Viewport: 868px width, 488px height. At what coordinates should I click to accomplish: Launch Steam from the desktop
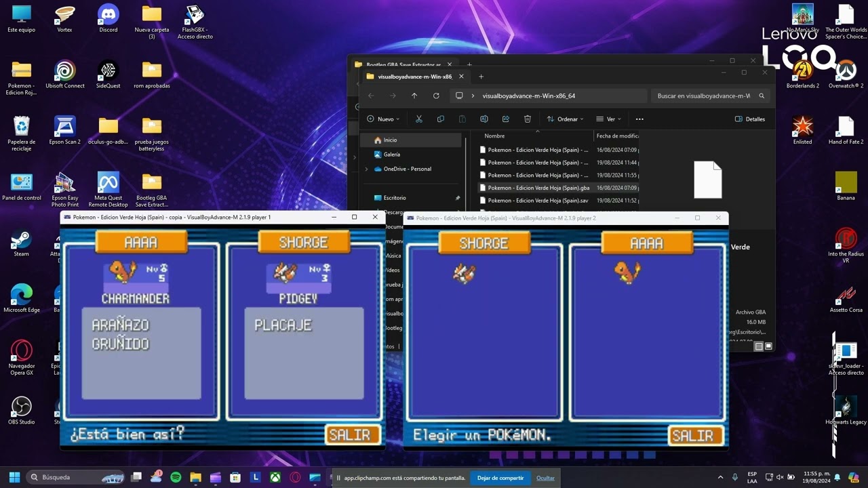click(x=22, y=243)
